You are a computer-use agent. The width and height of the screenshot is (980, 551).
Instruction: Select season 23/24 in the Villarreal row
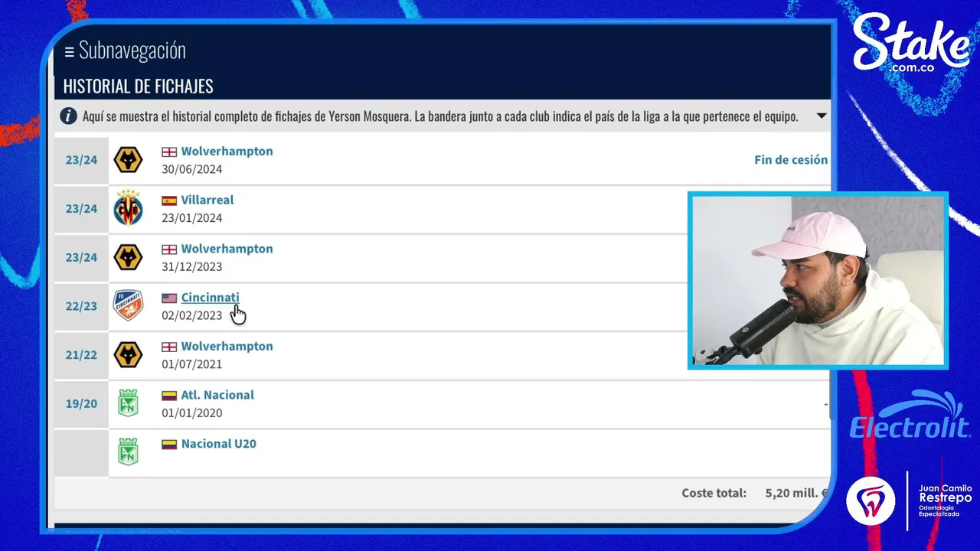[81, 209]
